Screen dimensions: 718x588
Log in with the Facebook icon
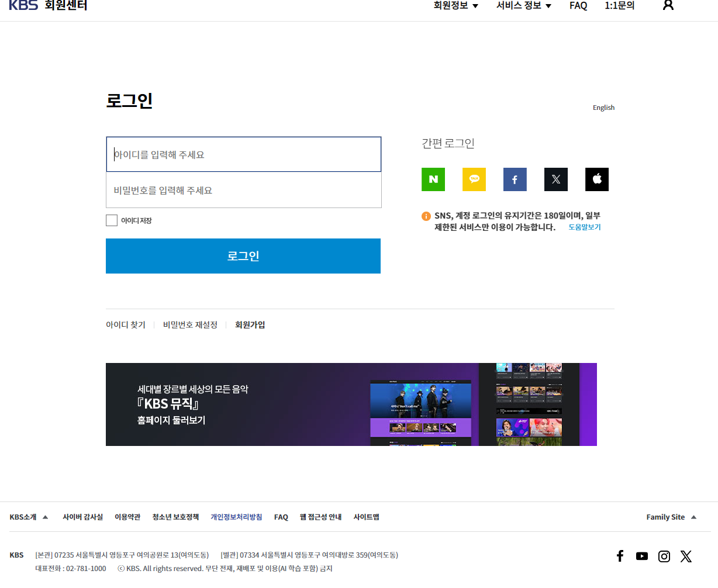(x=515, y=179)
